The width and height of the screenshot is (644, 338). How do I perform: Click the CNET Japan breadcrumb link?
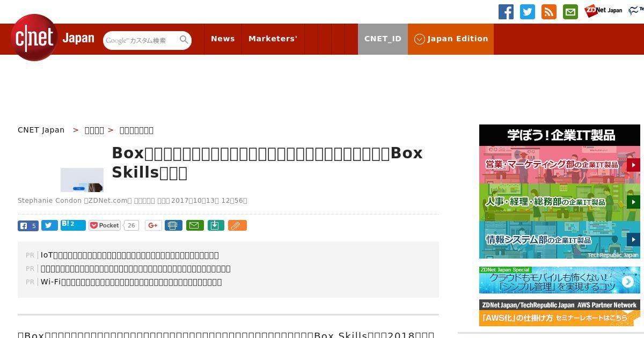[x=41, y=130]
